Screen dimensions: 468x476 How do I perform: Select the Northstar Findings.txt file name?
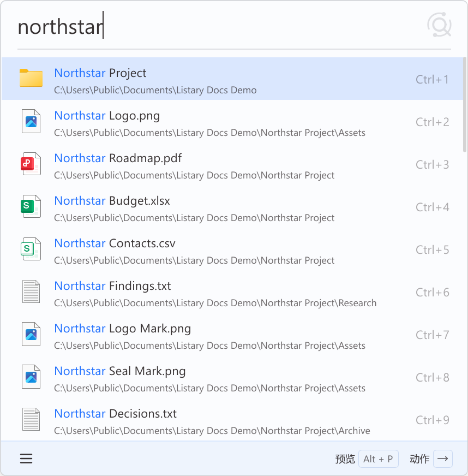[112, 286]
